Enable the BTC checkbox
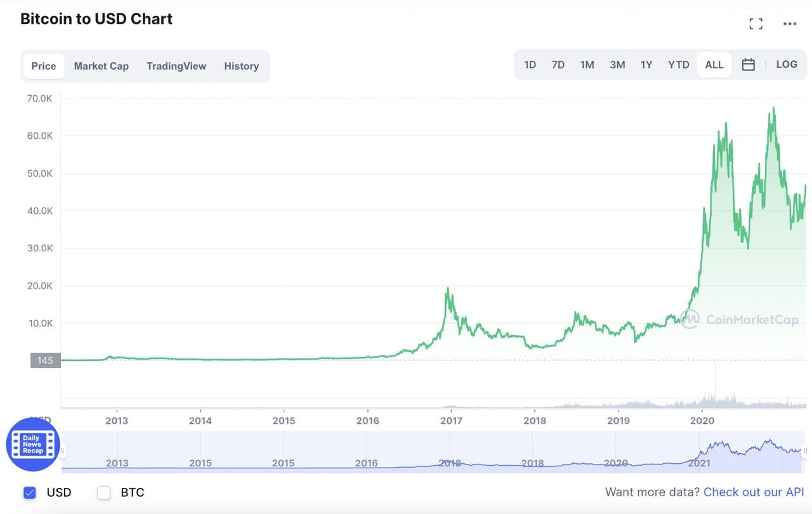 click(104, 492)
